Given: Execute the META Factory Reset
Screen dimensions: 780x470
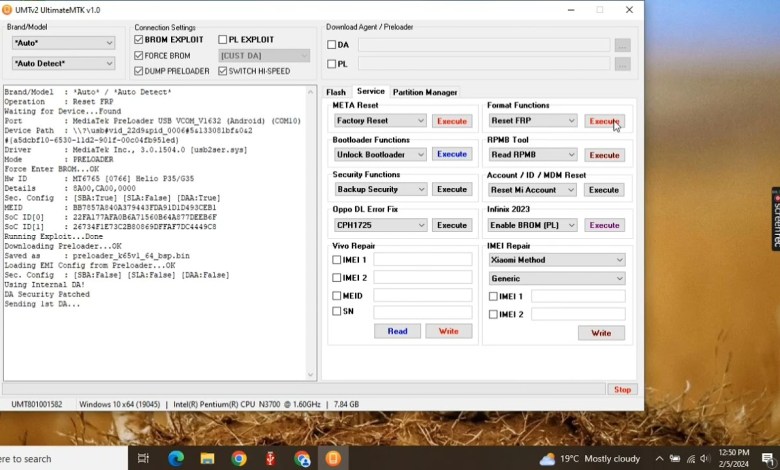Looking at the screenshot, I should click(x=452, y=121).
